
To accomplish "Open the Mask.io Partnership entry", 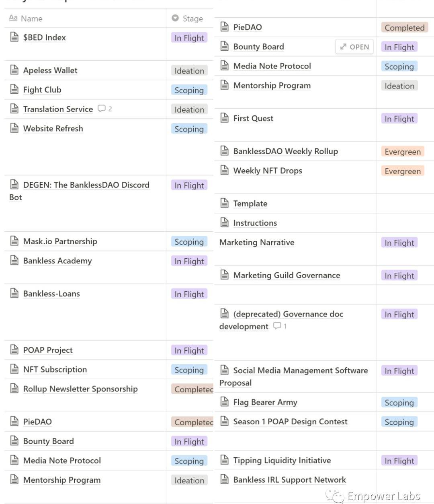I will coord(60,241).
